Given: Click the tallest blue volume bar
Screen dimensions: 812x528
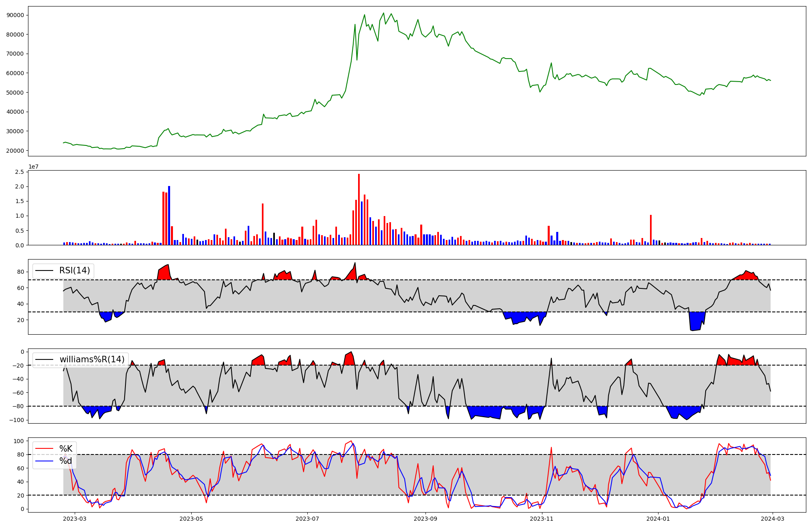Looking at the screenshot, I should (169, 215).
